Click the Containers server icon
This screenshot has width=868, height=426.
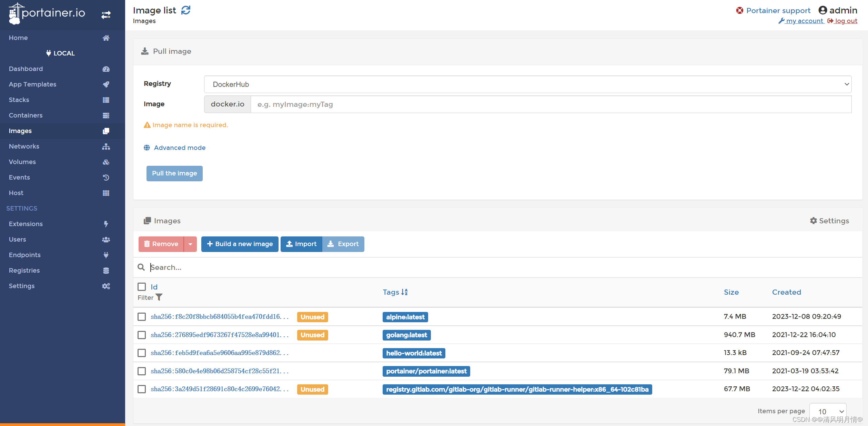[106, 115]
